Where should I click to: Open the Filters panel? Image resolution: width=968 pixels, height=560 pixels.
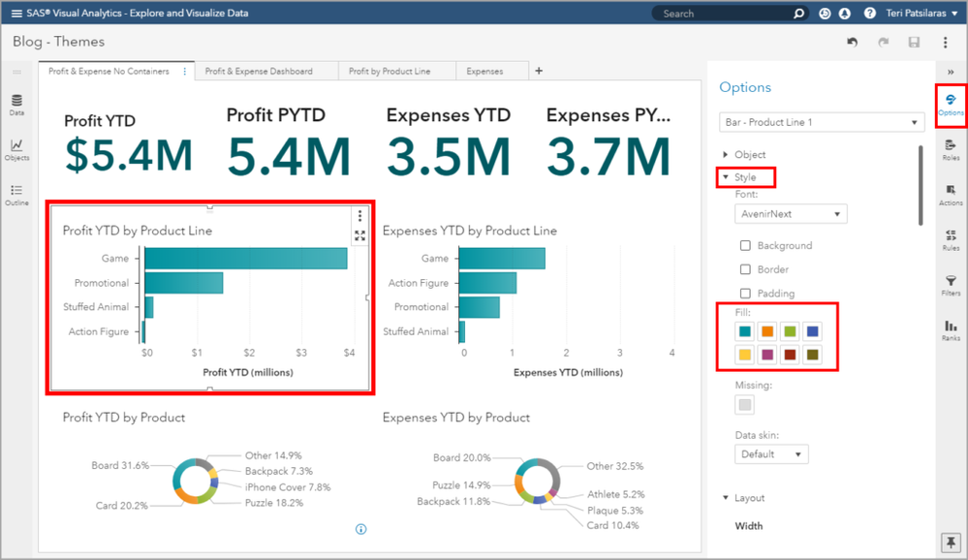(x=951, y=285)
